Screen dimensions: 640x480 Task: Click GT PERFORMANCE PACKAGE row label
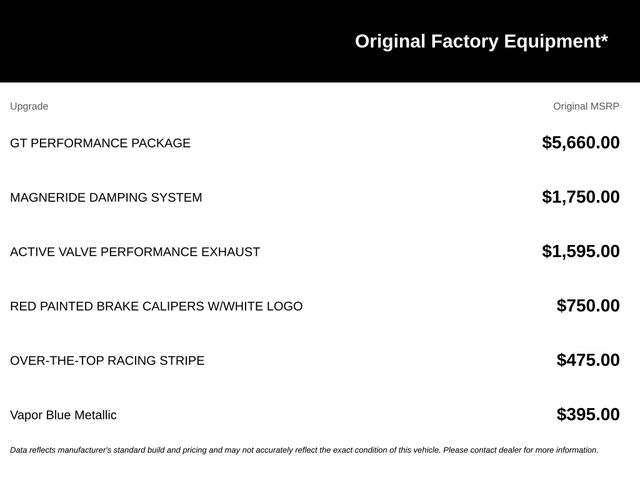point(100,143)
